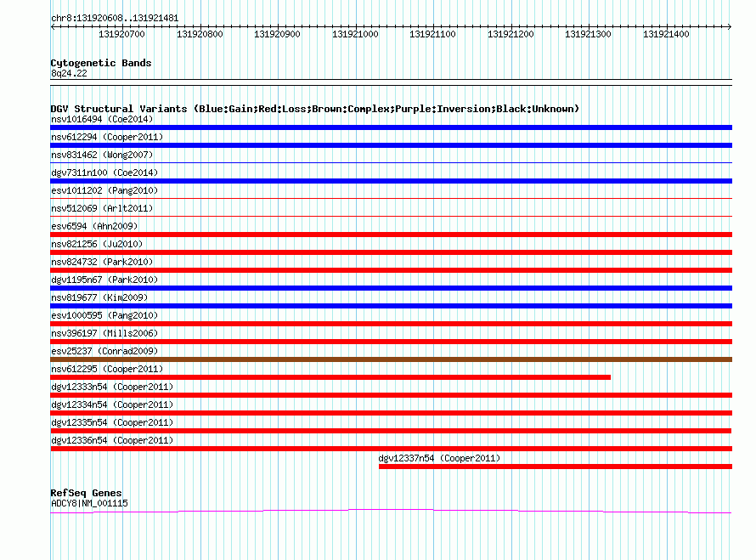Click the dgv12333n54 (Cooper2011) label
Image resolution: width=756 pixels, height=560 pixels.
point(112,387)
